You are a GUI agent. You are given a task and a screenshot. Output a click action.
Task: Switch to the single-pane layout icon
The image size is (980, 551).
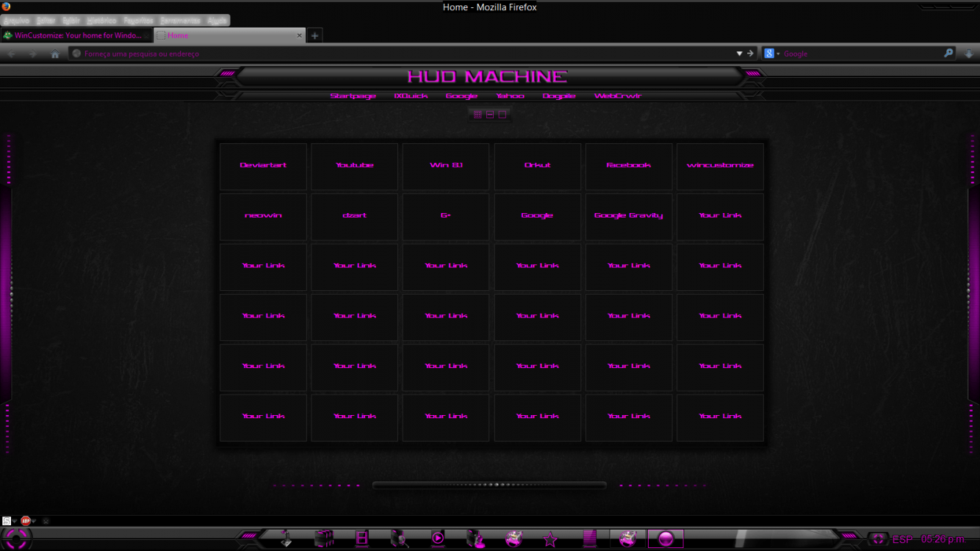click(x=502, y=115)
